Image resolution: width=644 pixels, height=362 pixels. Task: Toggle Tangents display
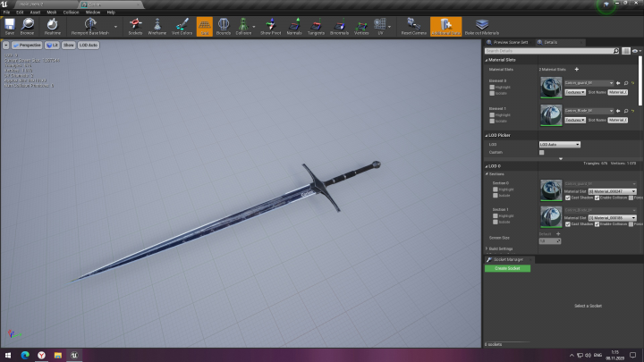[x=316, y=27]
